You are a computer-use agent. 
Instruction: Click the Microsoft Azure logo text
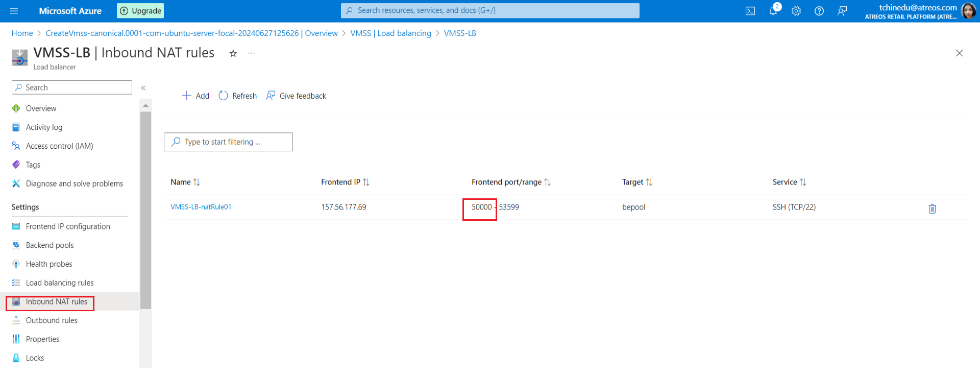70,11
